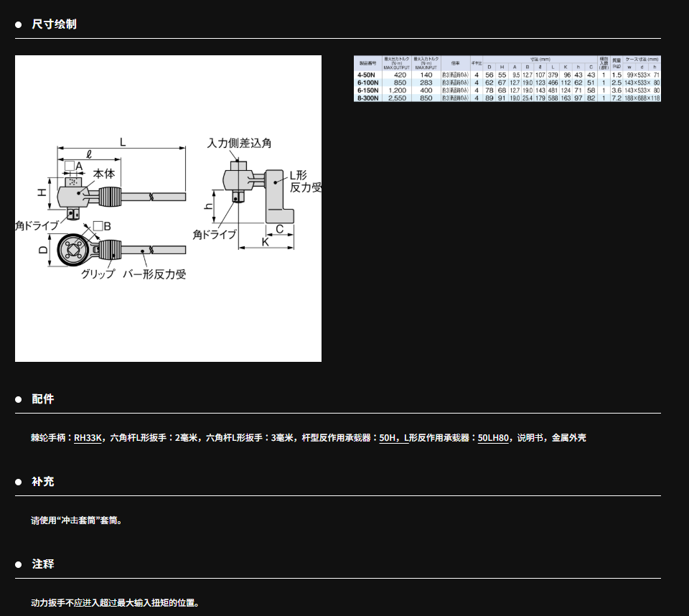Open the 50H reaction bar link
689x616 pixels.
pyautogui.click(x=388, y=437)
